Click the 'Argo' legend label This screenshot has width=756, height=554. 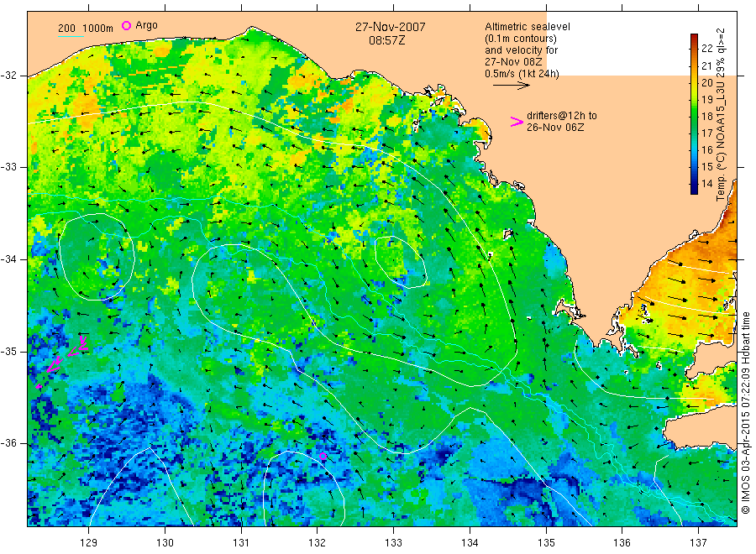(x=146, y=25)
